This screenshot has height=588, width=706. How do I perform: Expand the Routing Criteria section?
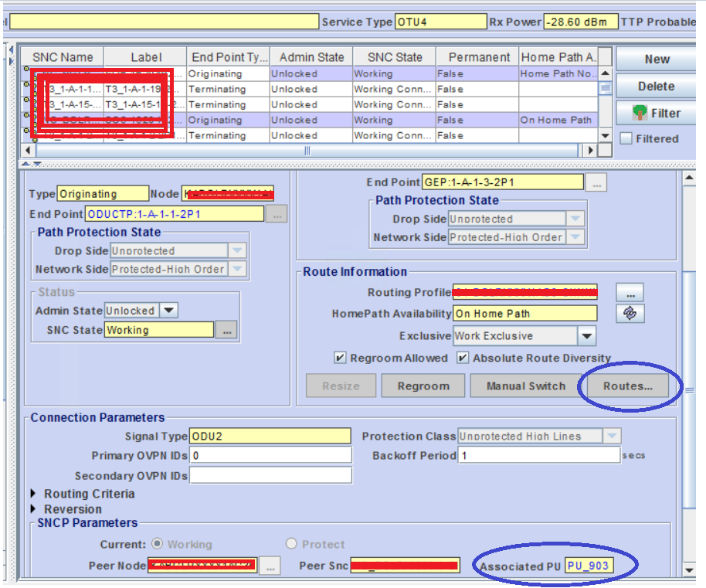pyautogui.click(x=32, y=494)
